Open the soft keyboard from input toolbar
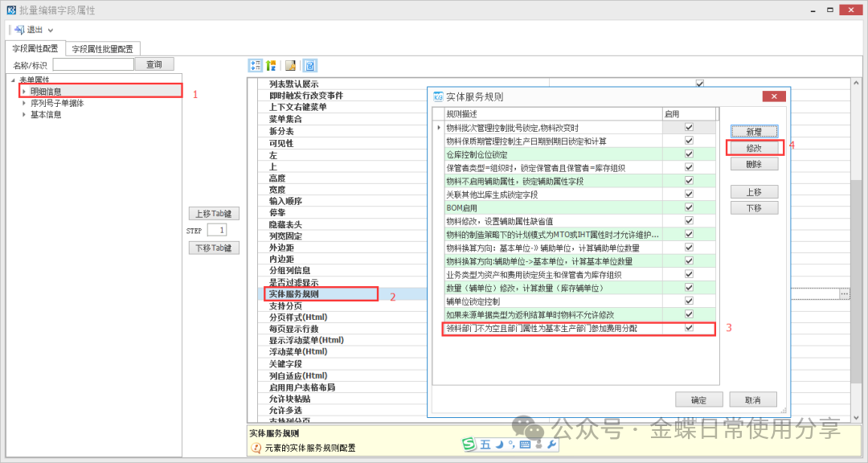 tap(525, 445)
